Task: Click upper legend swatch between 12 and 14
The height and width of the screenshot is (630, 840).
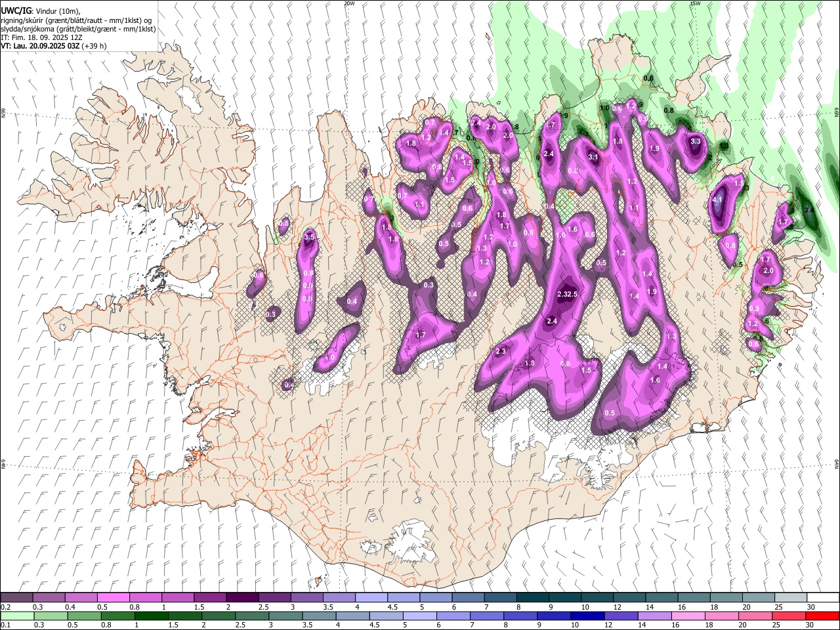Action: pos(630,597)
